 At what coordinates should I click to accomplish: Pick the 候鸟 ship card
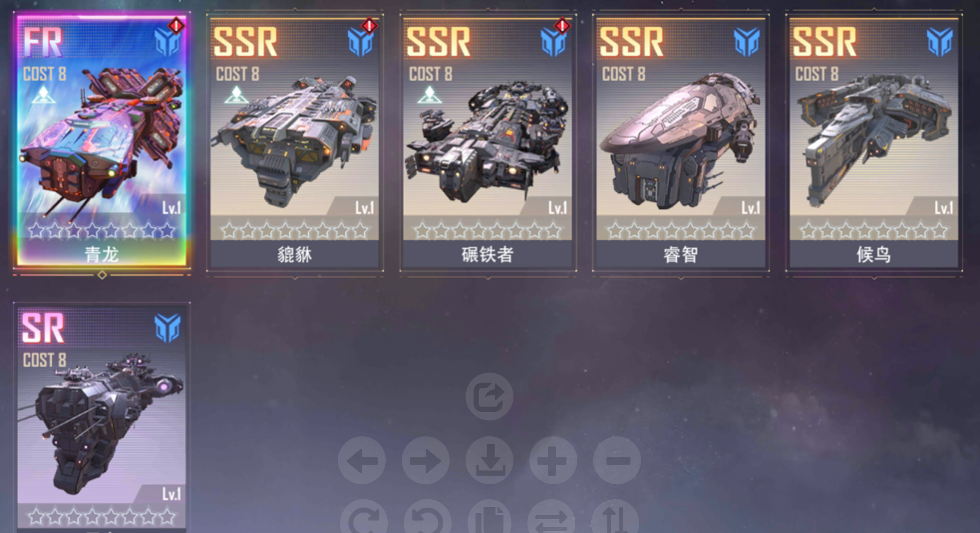coord(874,142)
